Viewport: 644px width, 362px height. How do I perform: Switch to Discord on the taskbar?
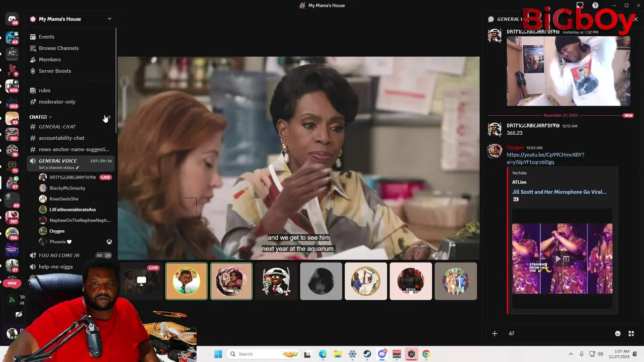pos(382,354)
